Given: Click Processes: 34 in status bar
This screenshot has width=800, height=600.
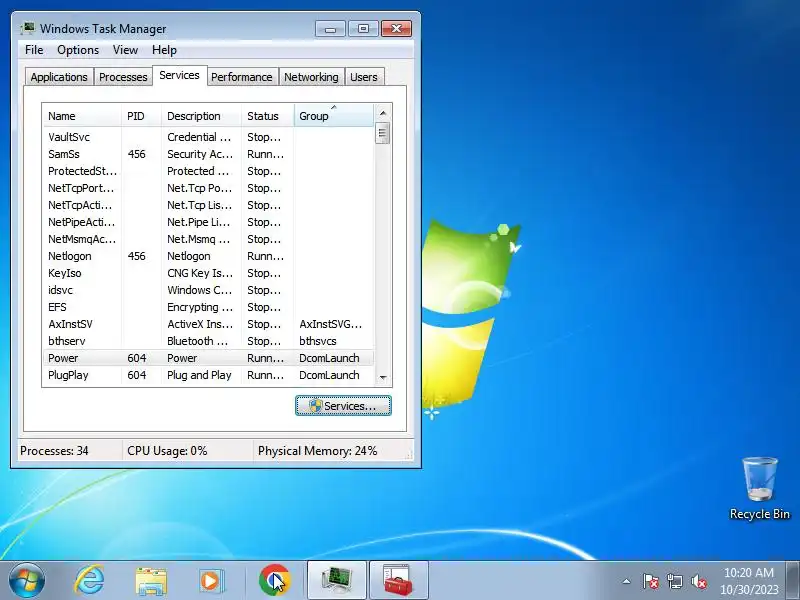Looking at the screenshot, I should [54, 451].
